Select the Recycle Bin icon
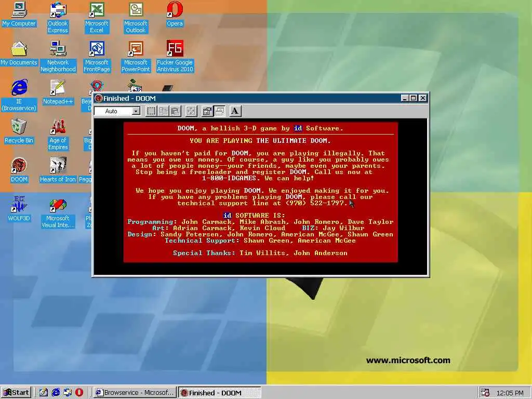The height and width of the screenshot is (399, 532). (19, 131)
